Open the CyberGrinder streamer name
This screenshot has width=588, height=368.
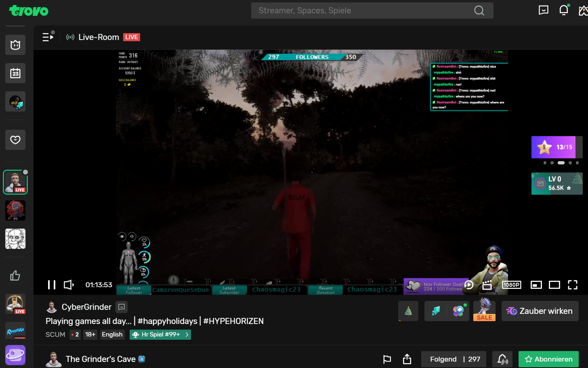click(86, 307)
